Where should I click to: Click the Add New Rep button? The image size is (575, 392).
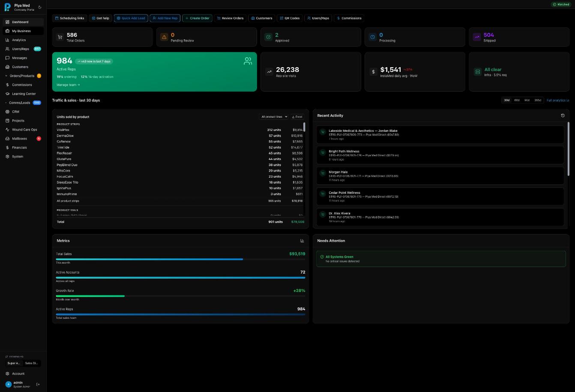point(165,18)
